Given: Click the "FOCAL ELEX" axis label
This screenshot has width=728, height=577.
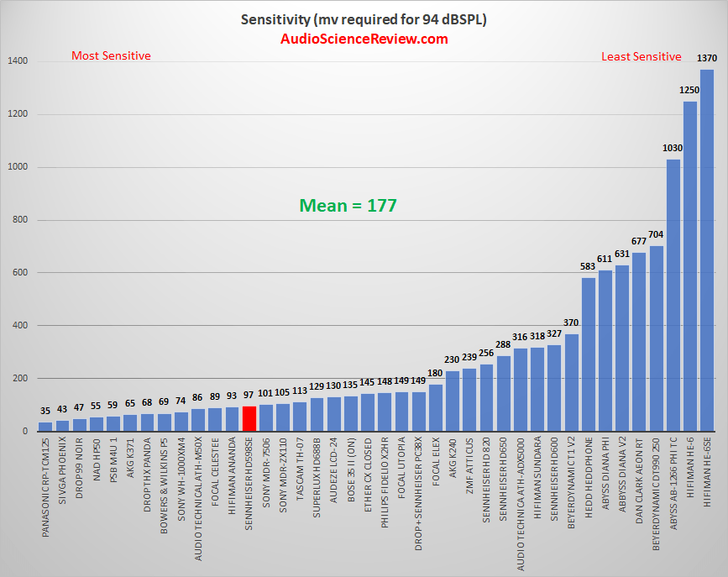Looking at the screenshot, I should pyautogui.click(x=436, y=462).
